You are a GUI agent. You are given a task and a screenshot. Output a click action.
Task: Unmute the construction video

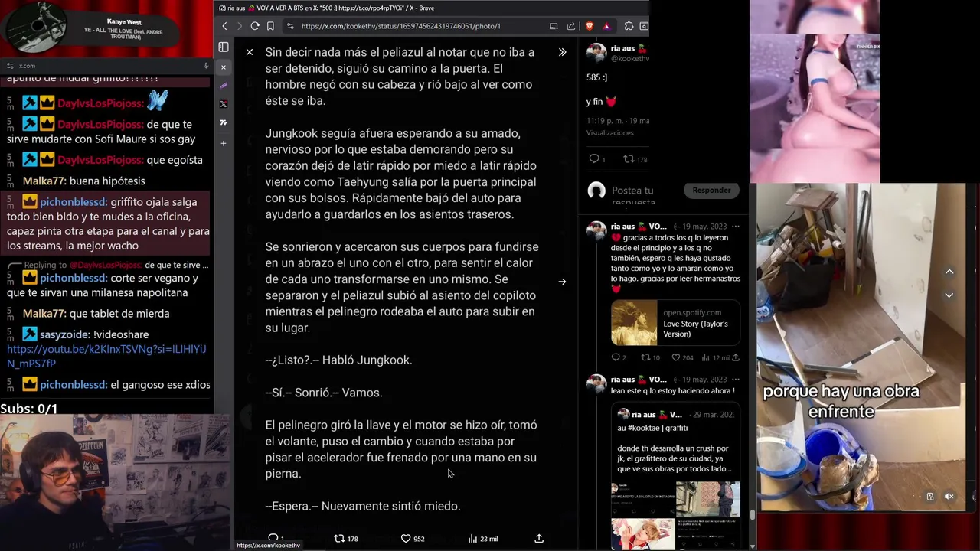pyautogui.click(x=949, y=497)
